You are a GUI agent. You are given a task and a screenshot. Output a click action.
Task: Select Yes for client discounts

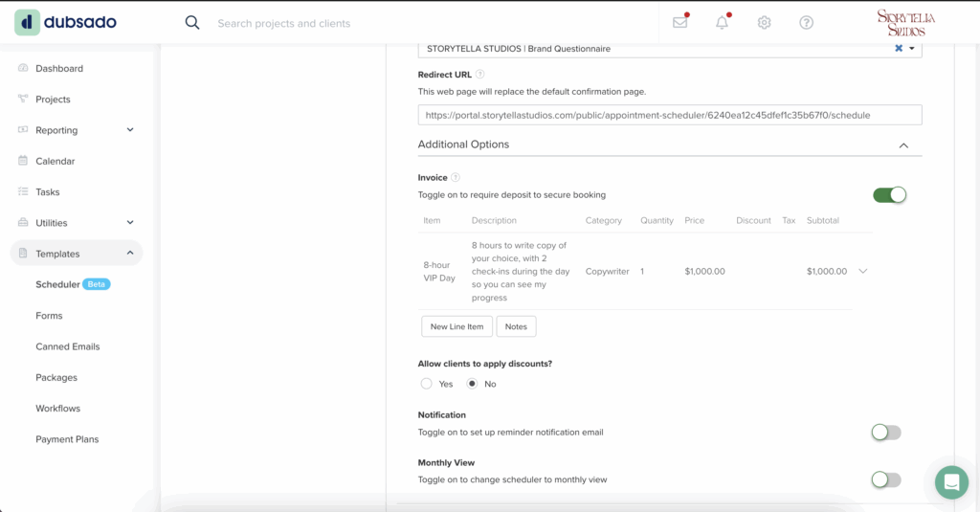pos(426,384)
